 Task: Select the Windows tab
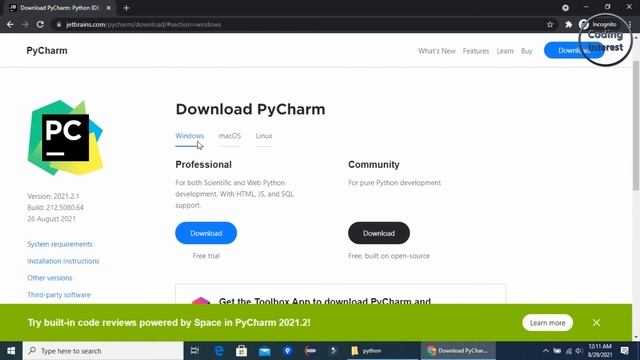point(189,136)
